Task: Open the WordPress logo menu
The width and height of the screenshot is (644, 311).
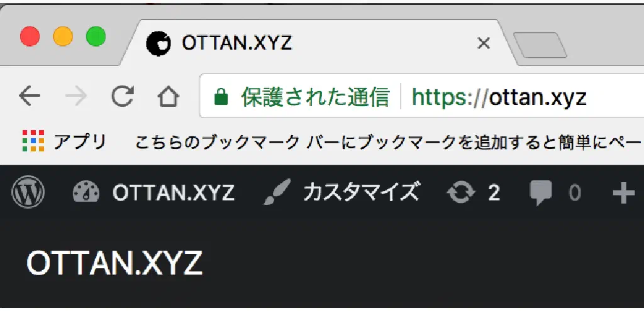Action: 28,192
